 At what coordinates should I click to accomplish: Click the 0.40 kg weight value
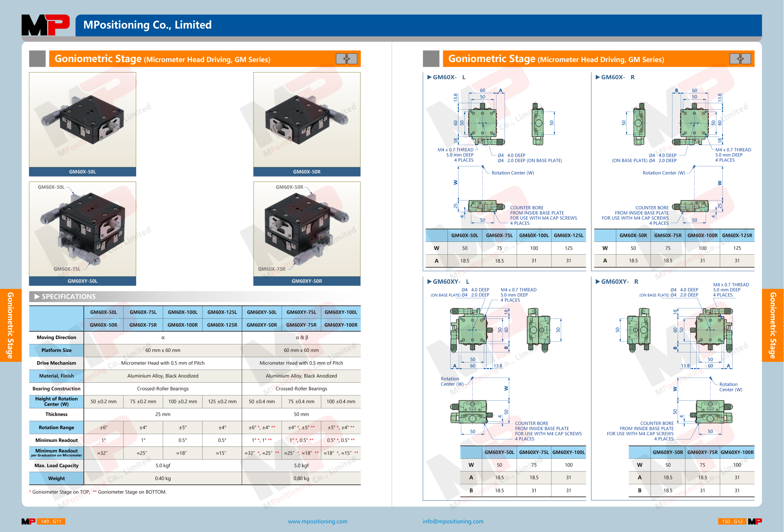163,478
